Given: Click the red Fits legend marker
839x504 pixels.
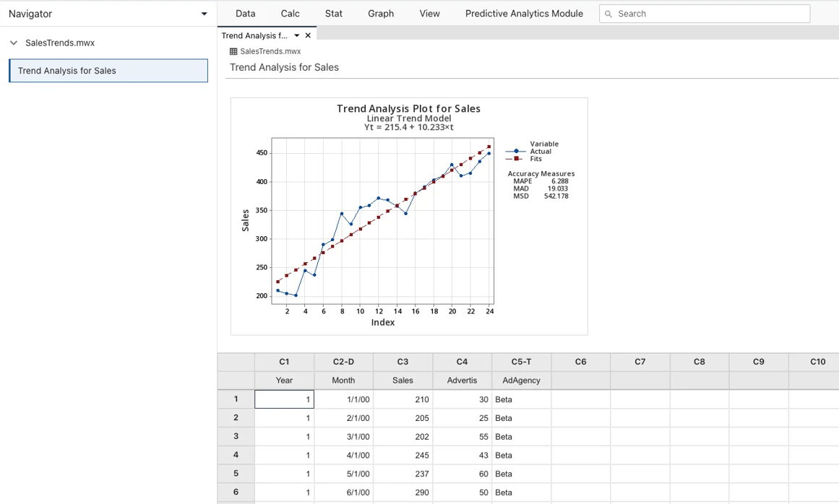Looking at the screenshot, I should click(x=516, y=159).
